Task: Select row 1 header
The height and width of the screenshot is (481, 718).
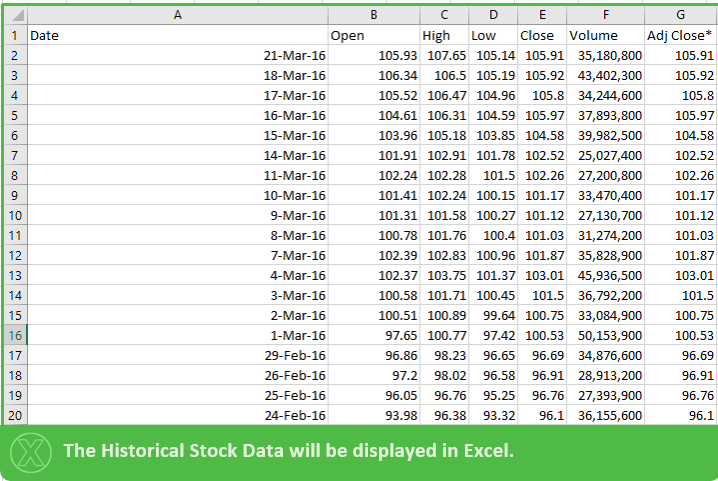Action: click(x=16, y=35)
